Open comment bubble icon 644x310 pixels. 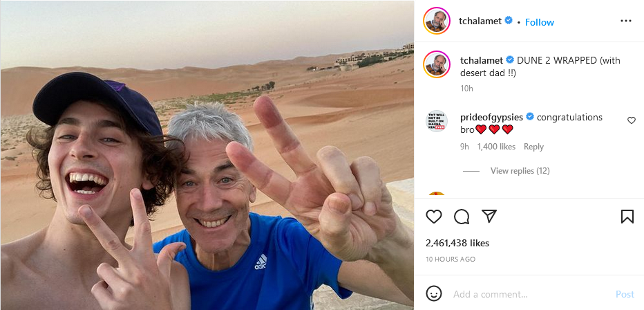coord(462,217)
